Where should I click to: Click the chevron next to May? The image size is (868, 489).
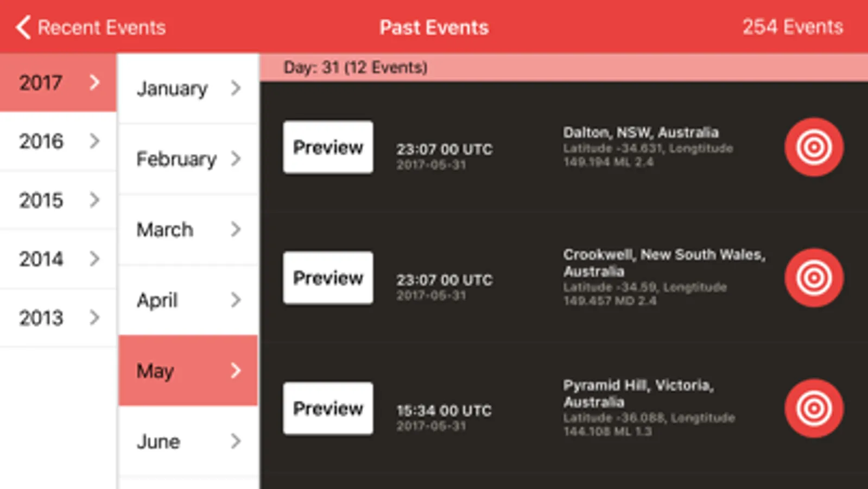236,371
